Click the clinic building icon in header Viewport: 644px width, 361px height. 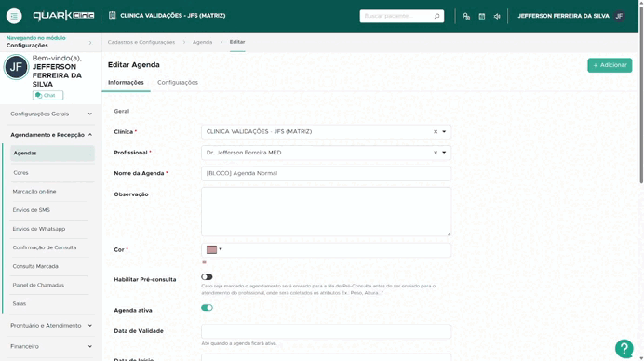(x=112, y=16)
